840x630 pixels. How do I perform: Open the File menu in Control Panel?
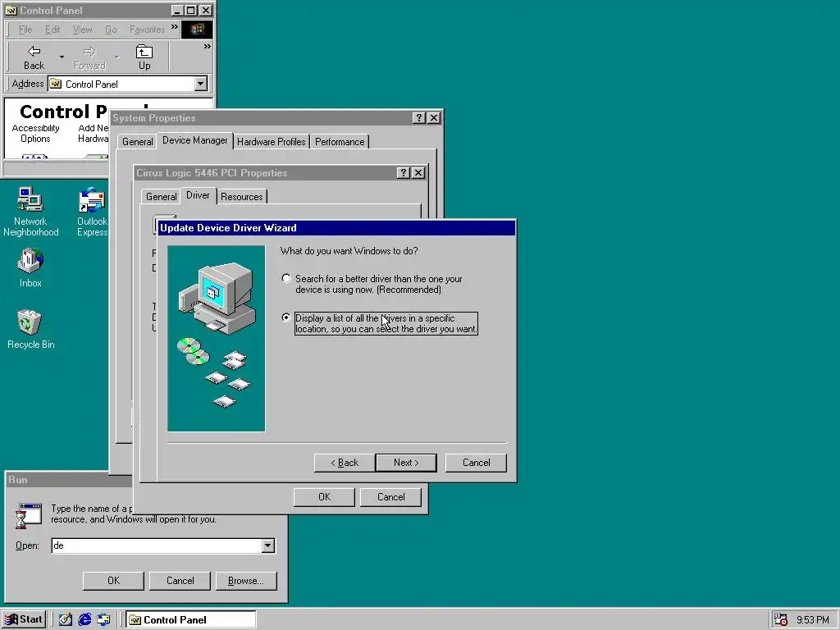point(25,30)
